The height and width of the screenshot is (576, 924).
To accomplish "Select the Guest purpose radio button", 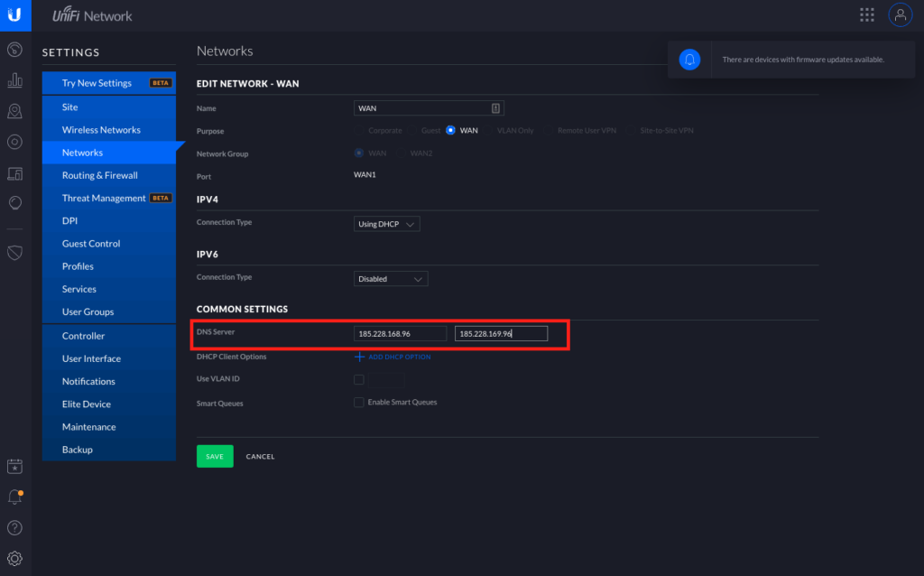I will coord(412,130).
